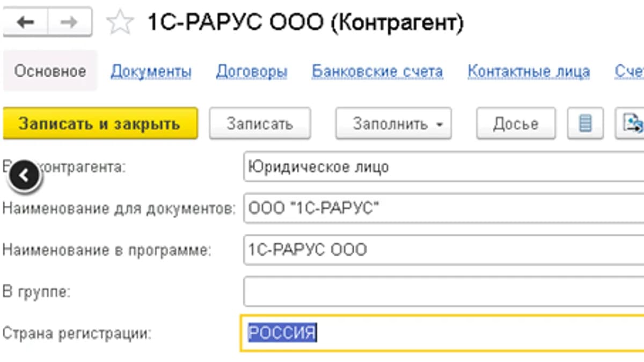Viewport: 644px width, 362px height.
Task: Click the Наименование для документов field
Action: point(443,208)
